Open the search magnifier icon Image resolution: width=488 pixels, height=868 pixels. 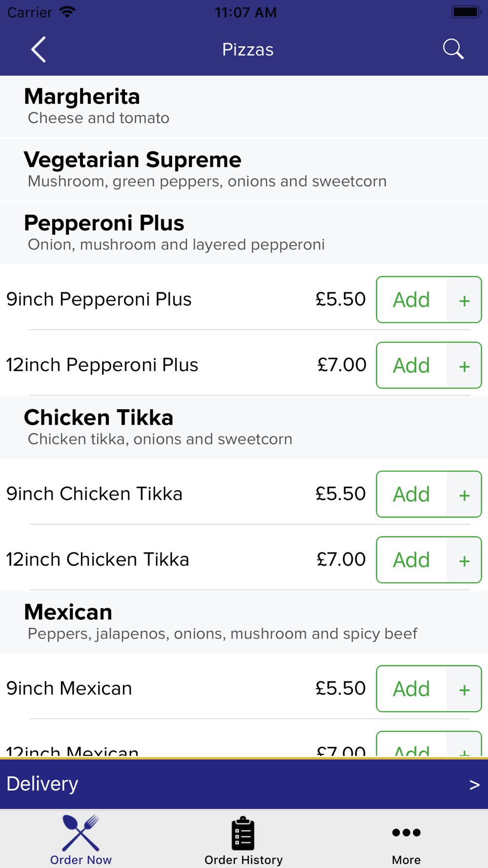point(453,49)
